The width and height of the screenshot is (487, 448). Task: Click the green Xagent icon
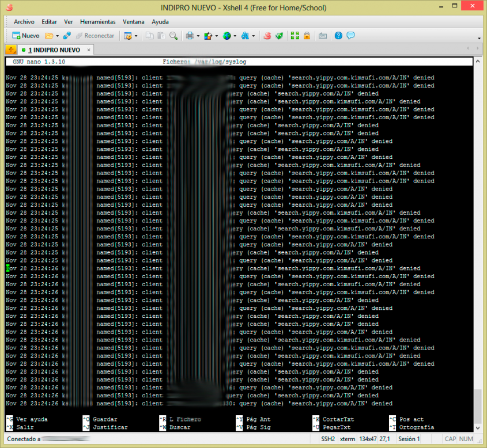pos(279,36)
